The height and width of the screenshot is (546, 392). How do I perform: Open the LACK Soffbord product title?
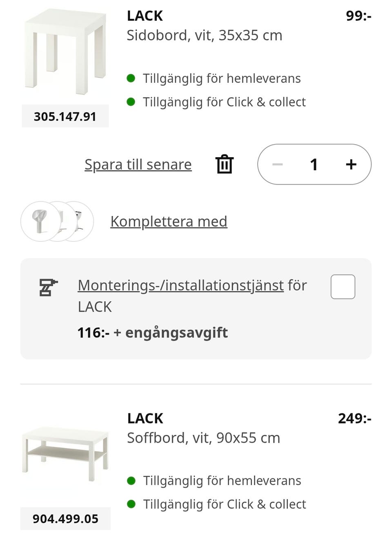point(145,418)
